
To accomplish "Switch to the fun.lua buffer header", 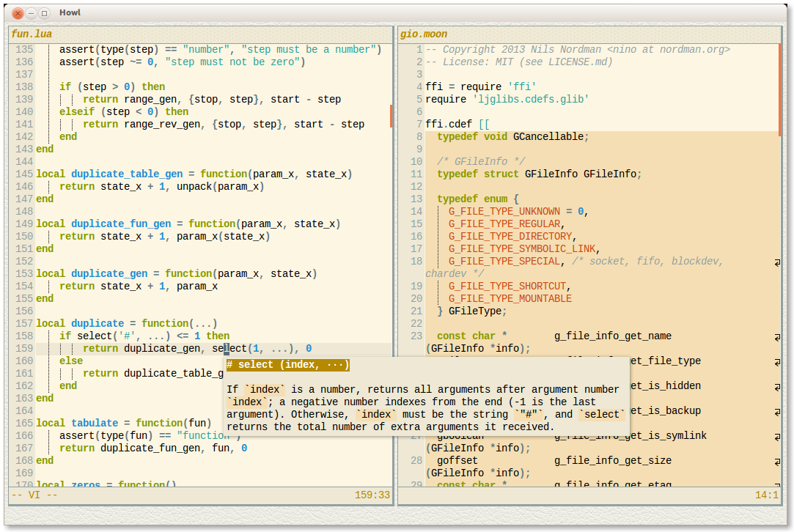I will [32, 34].
